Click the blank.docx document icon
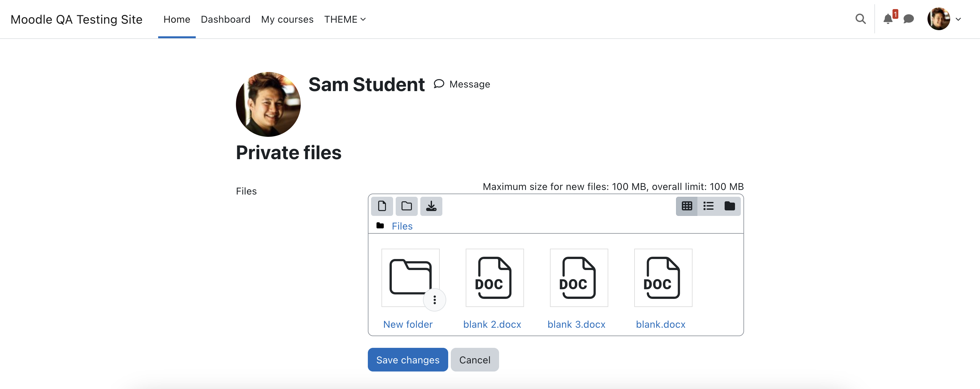Screen dimensions: 980x389 point(663,277)
